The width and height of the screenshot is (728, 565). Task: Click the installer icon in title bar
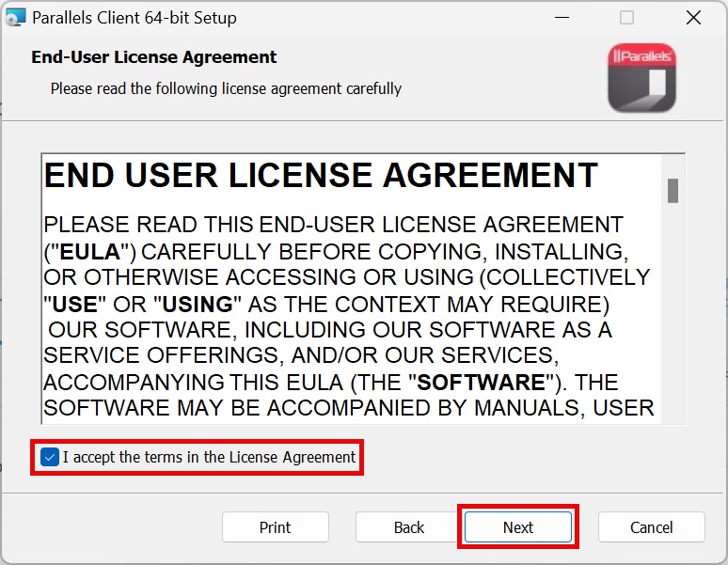pos(15,18)
